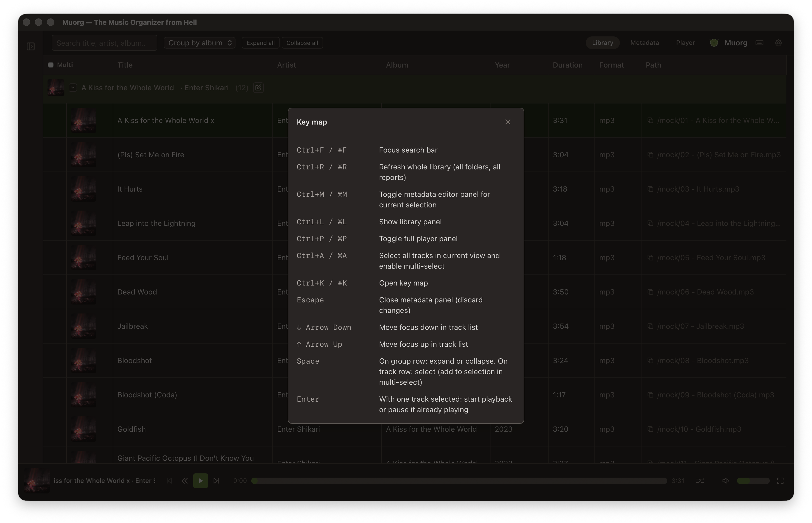Switch to the Player tab
This screenshot has height=523, width=812.
685,43
